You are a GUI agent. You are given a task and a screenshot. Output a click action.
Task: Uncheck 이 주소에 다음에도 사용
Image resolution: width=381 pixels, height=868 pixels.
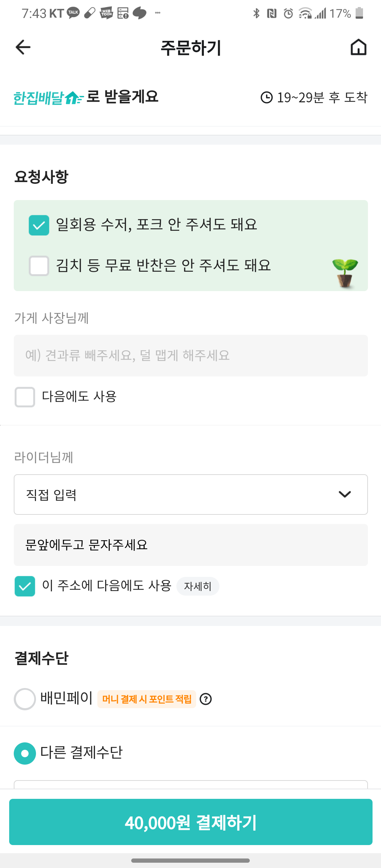pyautogui.click(x=25, y=586)
